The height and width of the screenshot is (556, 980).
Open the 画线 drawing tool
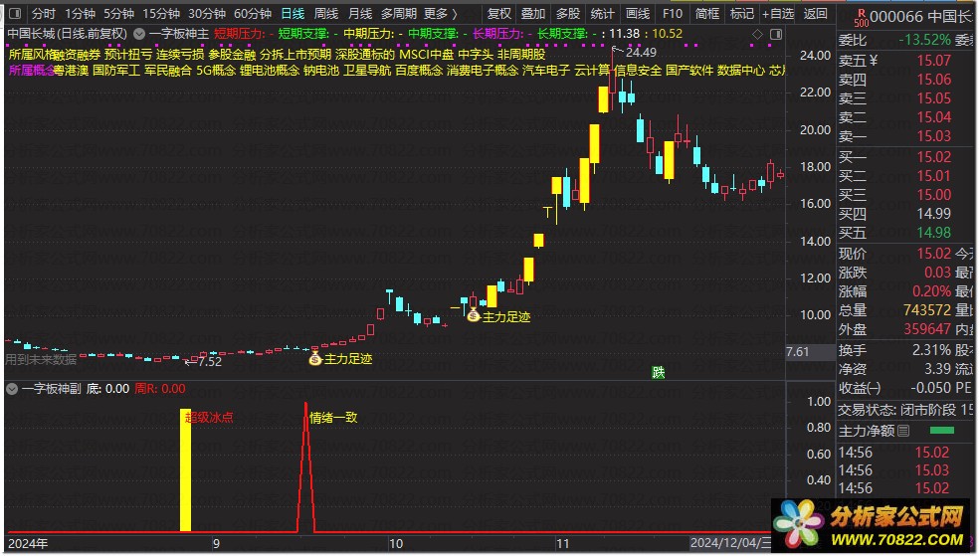(x=638, y=13)
